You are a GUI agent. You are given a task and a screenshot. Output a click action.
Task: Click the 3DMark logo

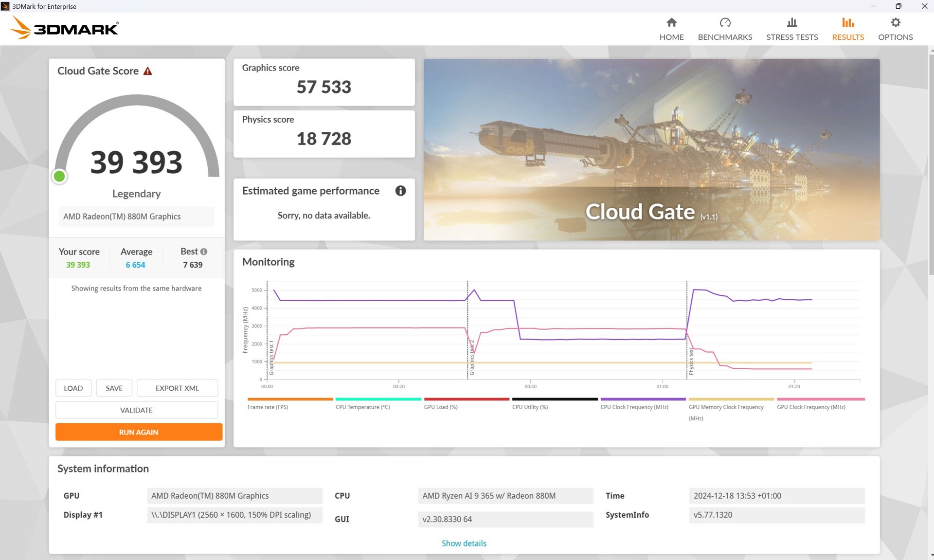click(64, 28)
